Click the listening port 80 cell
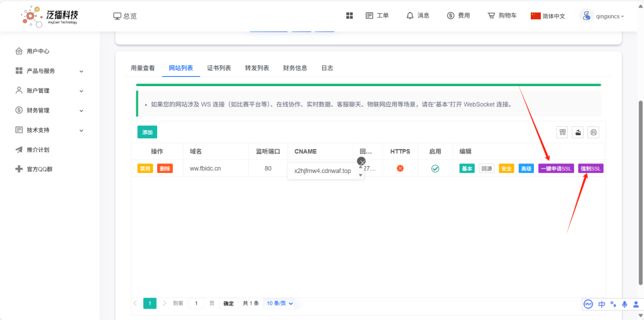Image resolution: width=644 pixels, height=320 pixels. (x=268, y=168)
